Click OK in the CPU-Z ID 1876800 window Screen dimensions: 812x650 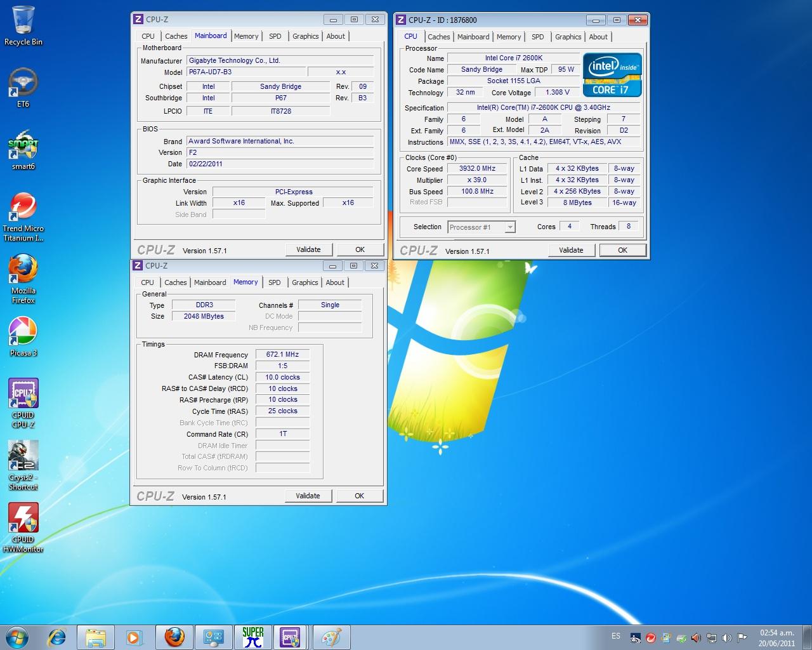click(623, 250)
